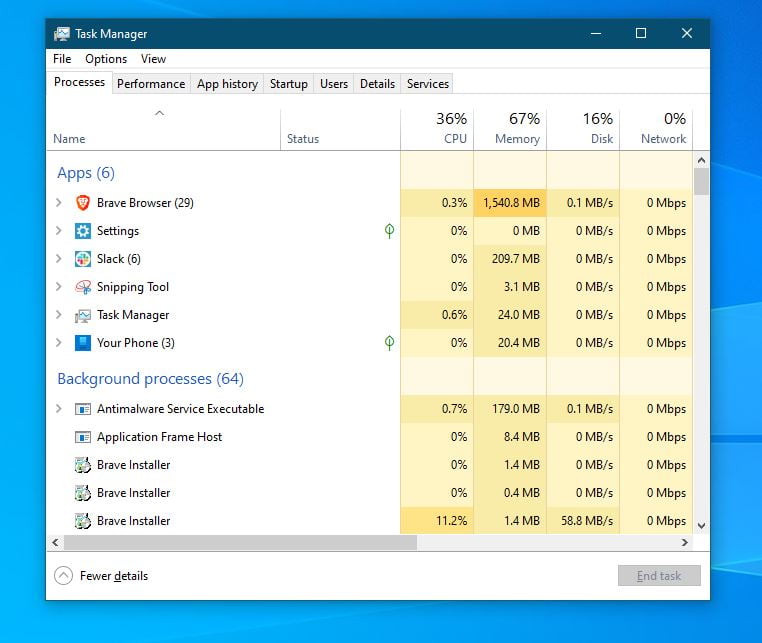Click the Snipping Tool scissors icon
Screen dimensions: 762x643
pyautogui.click(x=83, y=287)
